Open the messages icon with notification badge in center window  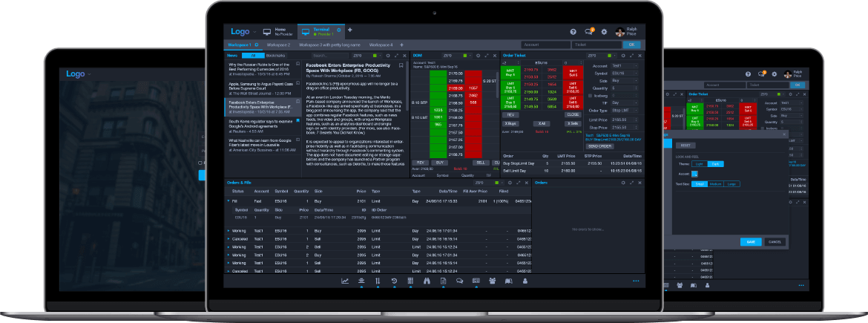tap(588, 32)
